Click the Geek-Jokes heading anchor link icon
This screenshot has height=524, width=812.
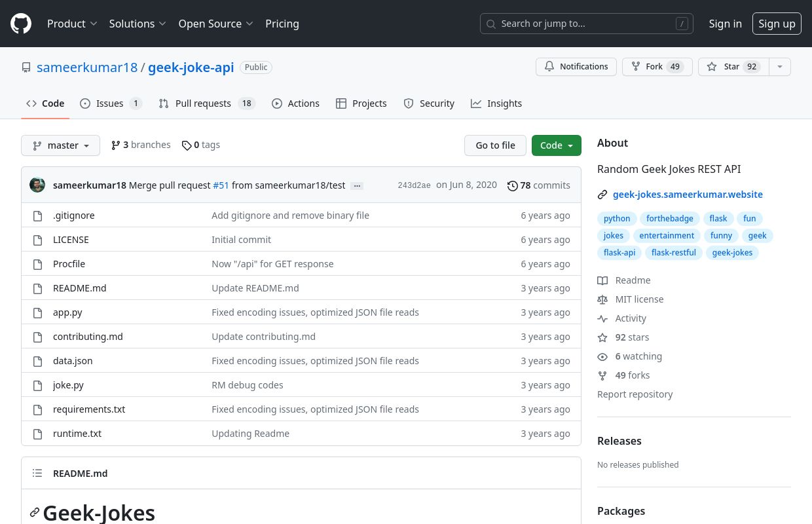pos(35,513)
